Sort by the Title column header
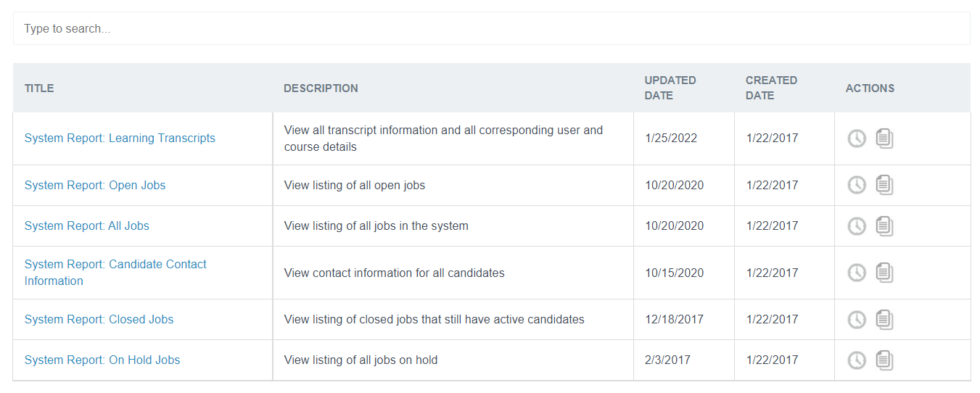The image size is (980, 393). 39,88
